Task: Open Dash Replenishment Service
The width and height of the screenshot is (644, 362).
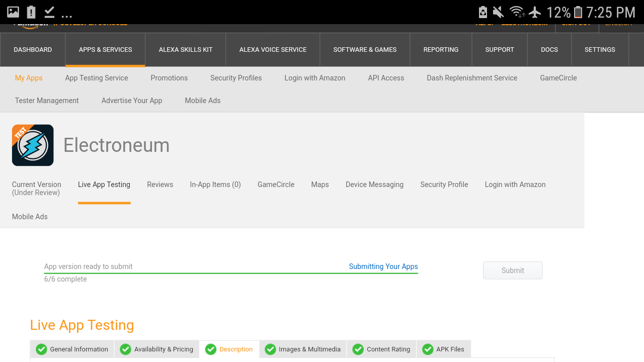Action: [x=472, y=78]
